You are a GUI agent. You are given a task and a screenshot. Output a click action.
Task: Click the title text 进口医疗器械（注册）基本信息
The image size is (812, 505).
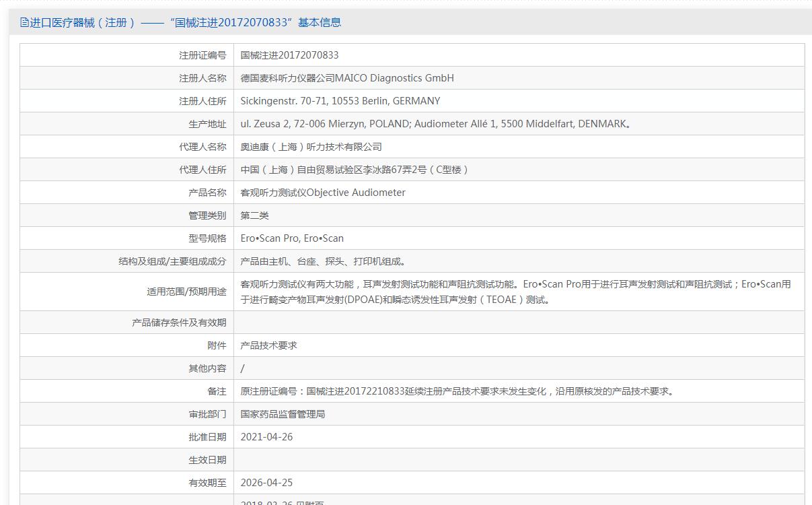186,22
